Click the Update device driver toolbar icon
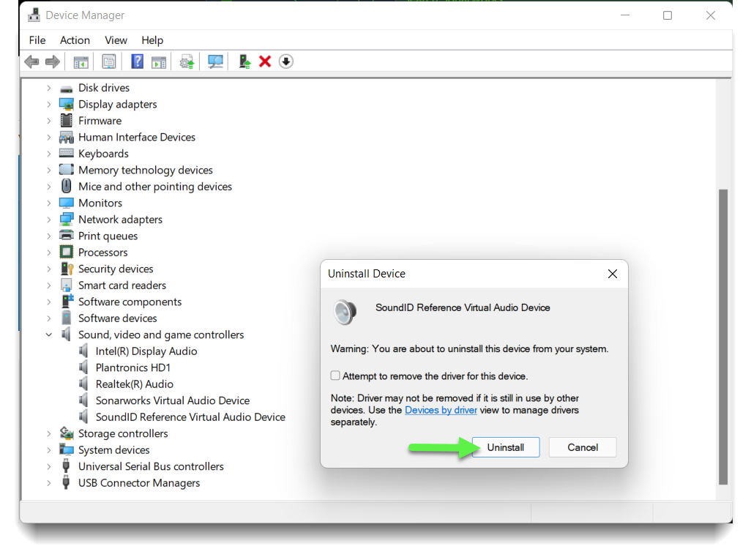The height and width of the screenshot is (560, 751). pyautogui.click(x=187, y=61)
